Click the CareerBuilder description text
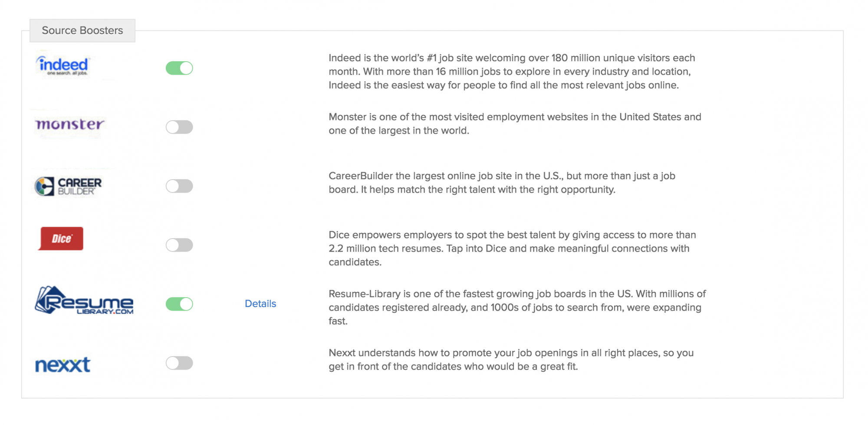 501,183
